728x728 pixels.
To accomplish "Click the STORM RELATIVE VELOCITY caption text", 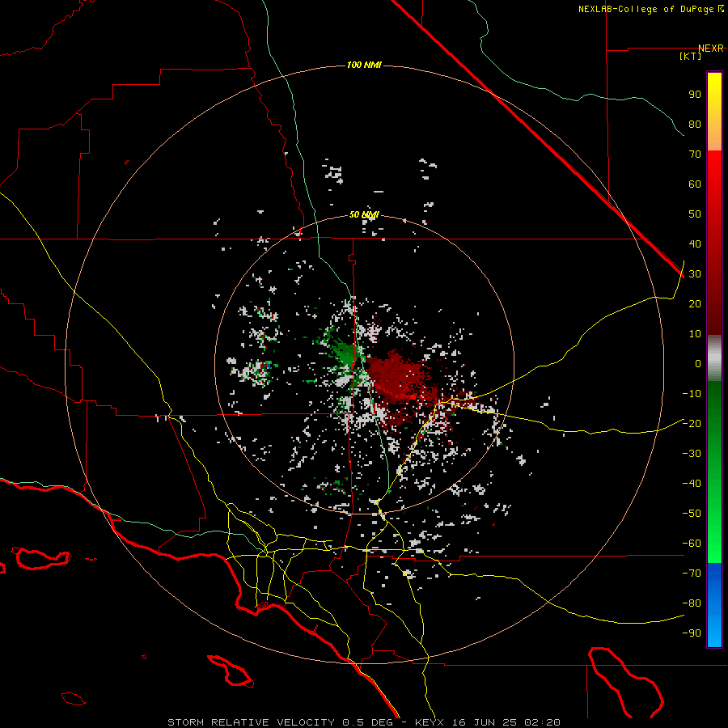I will pos(251,722).
